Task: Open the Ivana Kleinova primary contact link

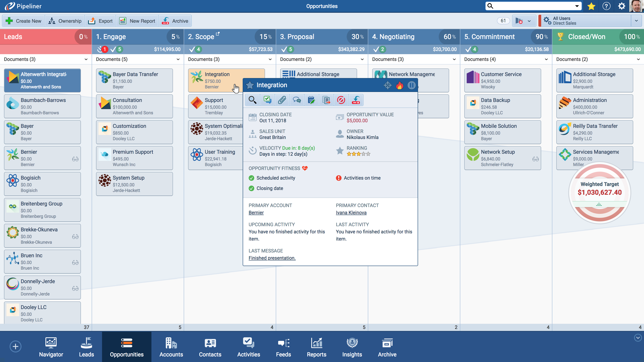Action: pos(351,213)
